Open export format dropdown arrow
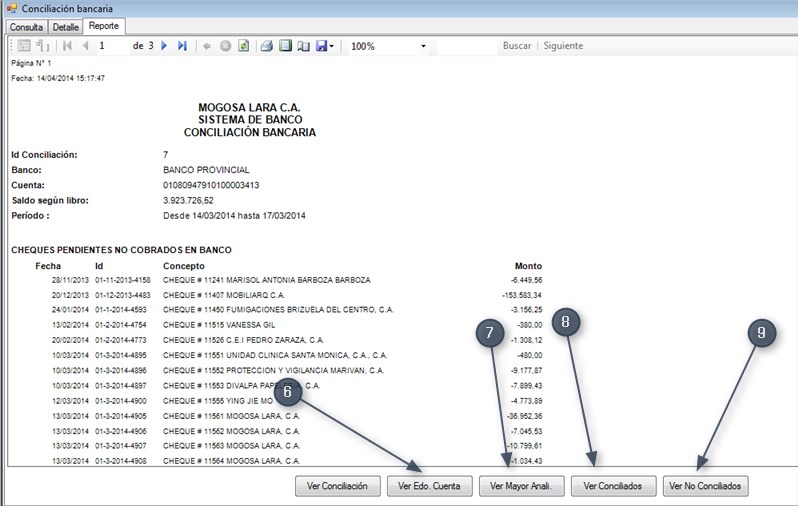 point(332,46)
